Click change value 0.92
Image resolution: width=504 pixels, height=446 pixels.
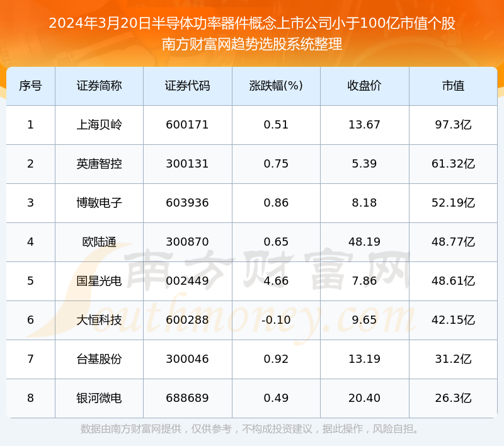276,359
